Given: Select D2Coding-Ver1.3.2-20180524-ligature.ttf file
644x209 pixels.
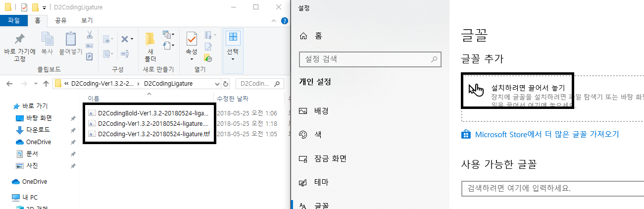Looking at the screenshot, I should (x=149, y=134).
